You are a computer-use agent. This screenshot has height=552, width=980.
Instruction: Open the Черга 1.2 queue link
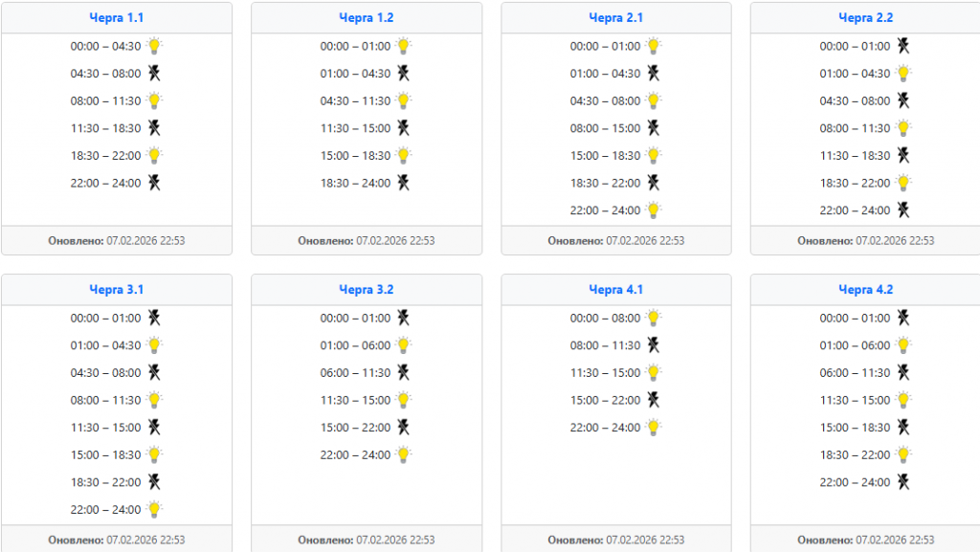point(367,18)
